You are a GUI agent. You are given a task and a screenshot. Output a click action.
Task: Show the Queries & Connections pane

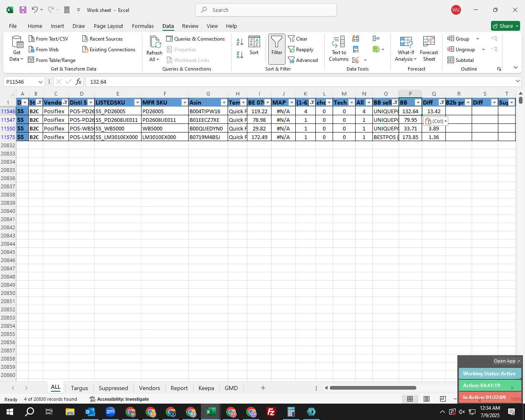click(196, 39)
